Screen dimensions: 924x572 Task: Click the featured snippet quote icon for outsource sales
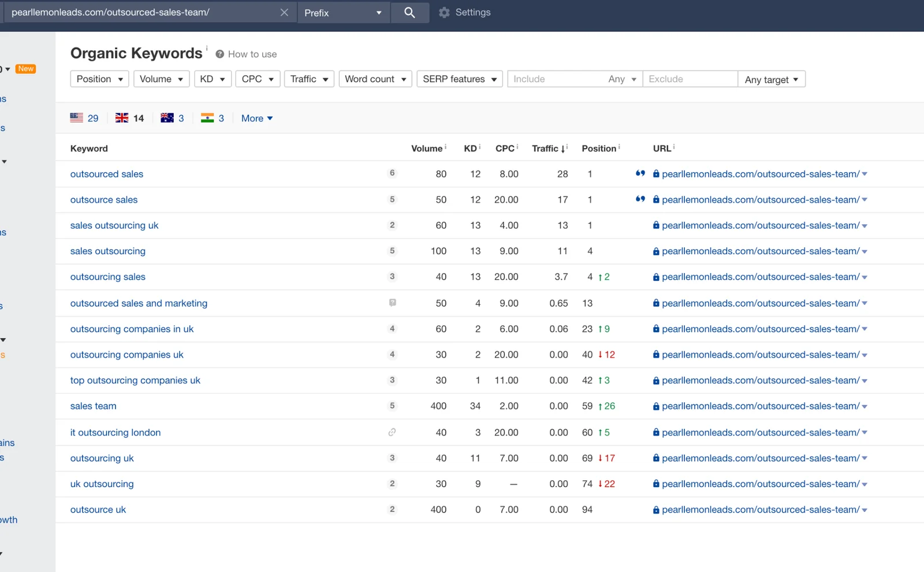click(x=640, y=199)
